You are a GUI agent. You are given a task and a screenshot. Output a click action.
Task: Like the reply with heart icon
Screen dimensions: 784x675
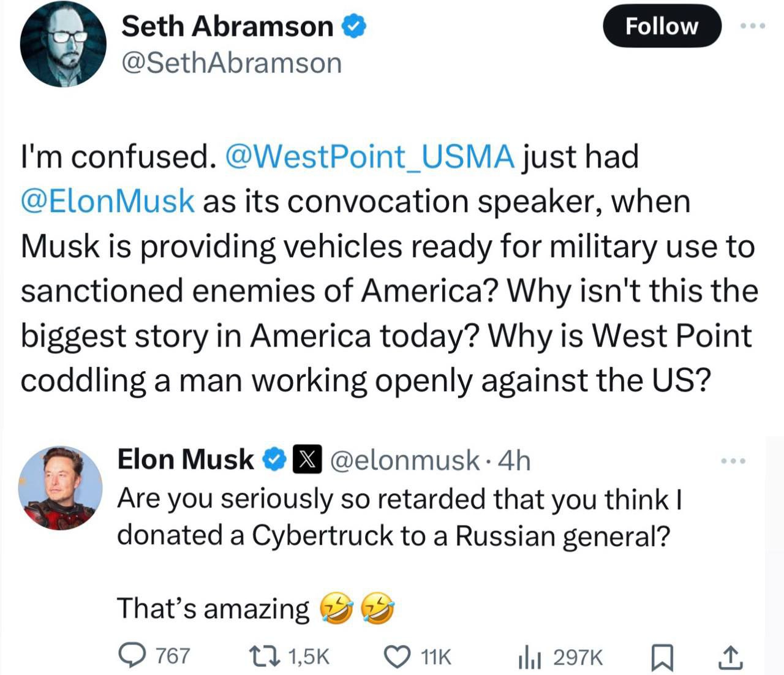point(396,656)
